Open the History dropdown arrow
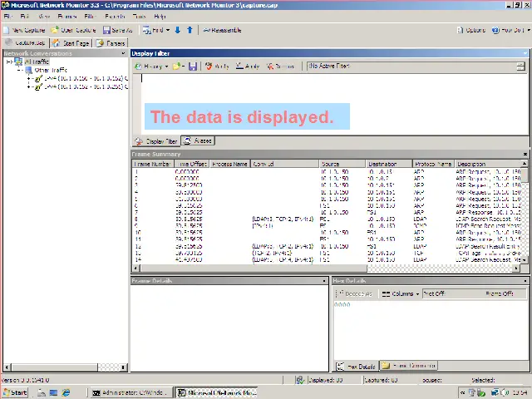 pyautogui.click(x=166, y=66)
